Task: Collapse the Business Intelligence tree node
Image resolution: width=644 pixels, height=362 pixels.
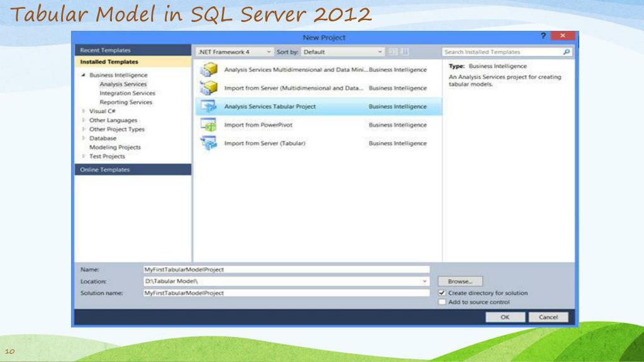Action: (x=84, y=75)
